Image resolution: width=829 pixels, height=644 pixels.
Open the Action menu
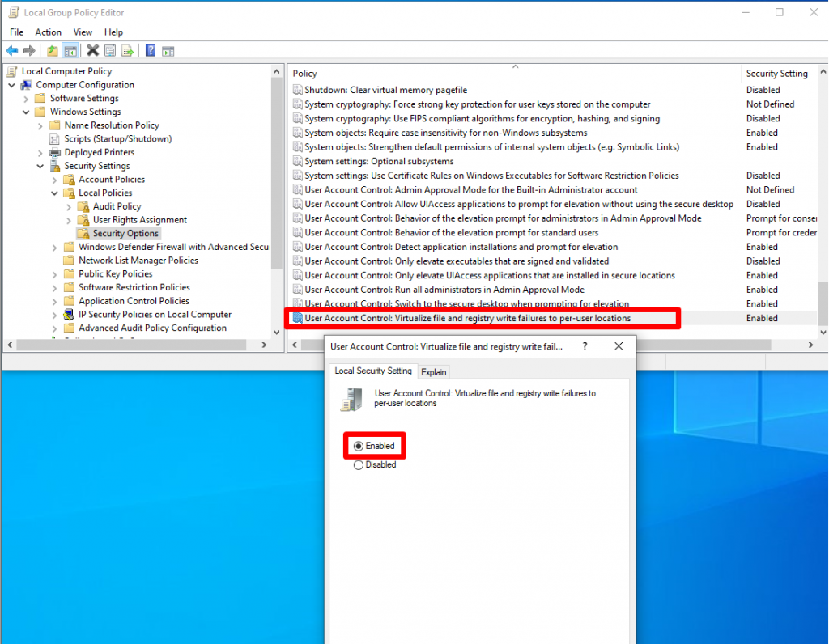(49, 32)
